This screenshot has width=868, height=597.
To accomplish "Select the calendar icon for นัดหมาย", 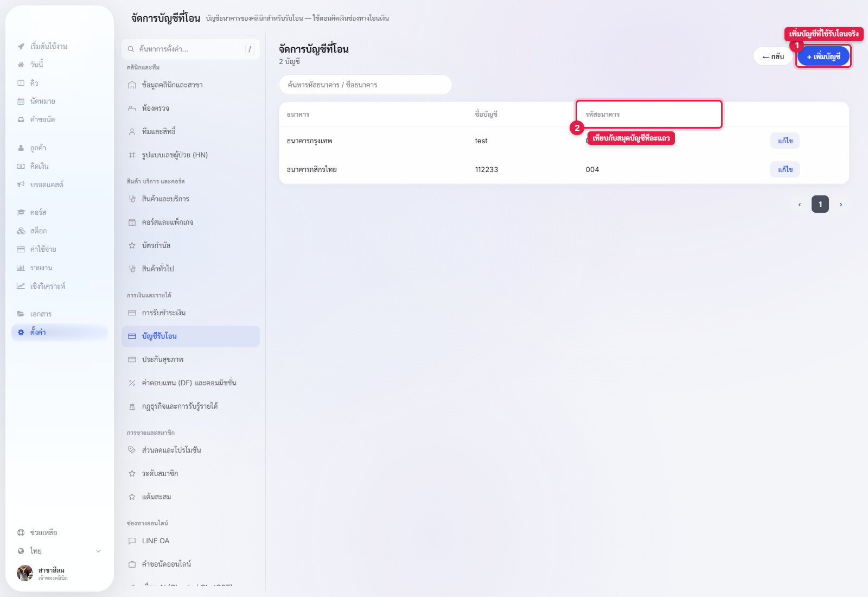I will pyautogui.click(x=21, y=101).
